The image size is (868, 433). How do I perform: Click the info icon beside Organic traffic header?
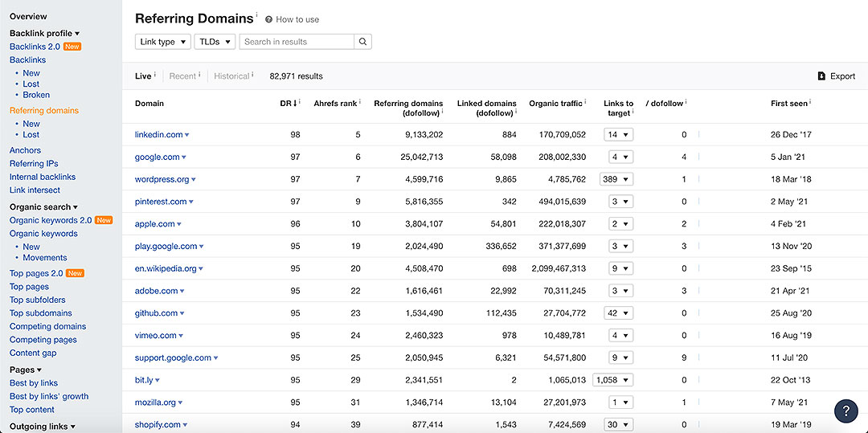pyautogui.click(x=586, y=102)
